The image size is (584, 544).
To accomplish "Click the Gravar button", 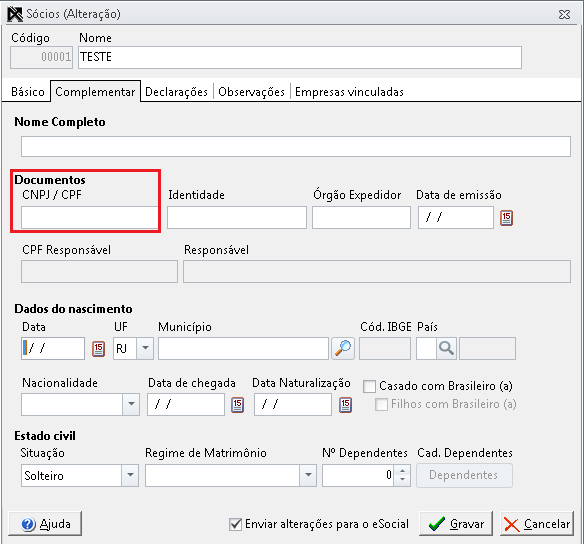I will point(456,524).
